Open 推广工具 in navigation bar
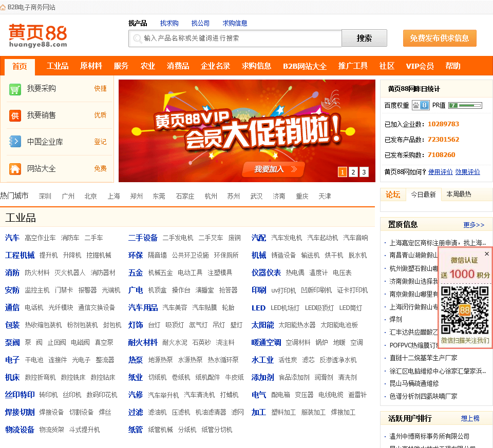The height and width of the screenshot is (448, 493). tap(353, 66)
